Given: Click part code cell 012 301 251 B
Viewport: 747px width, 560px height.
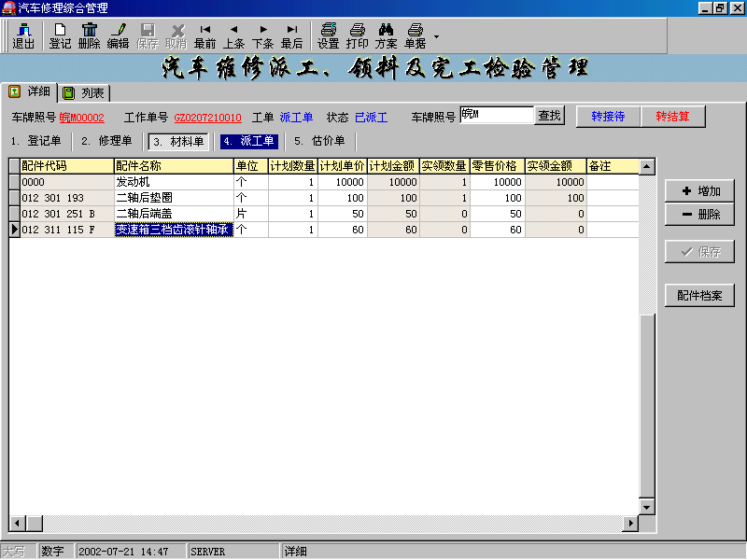Looking at the screenshot, I should (66, 214).
